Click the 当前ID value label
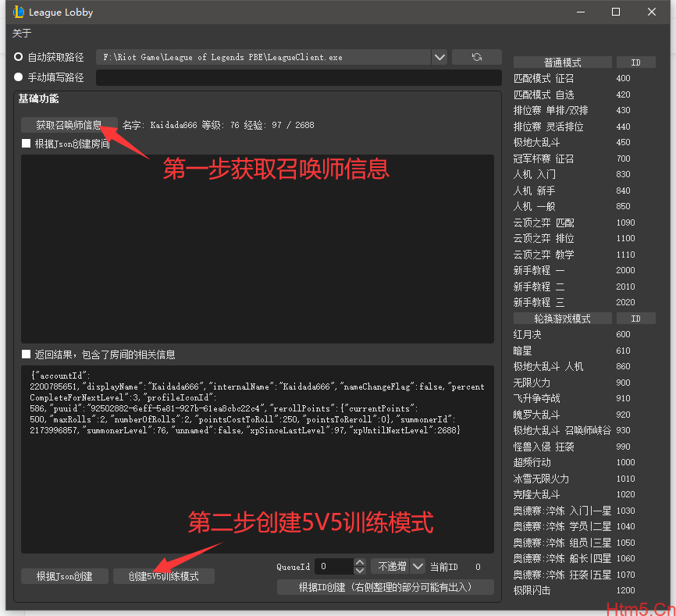 [x=477, y=567]
